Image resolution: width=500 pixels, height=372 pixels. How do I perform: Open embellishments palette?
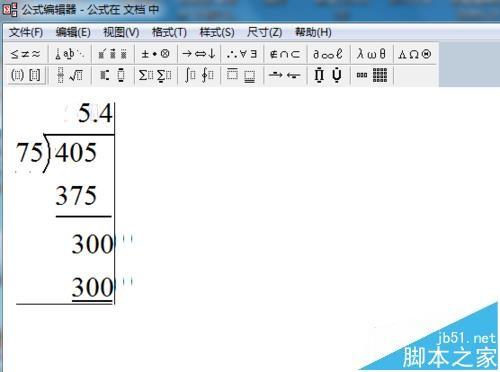pyautogui.click(x=113, y=54)
